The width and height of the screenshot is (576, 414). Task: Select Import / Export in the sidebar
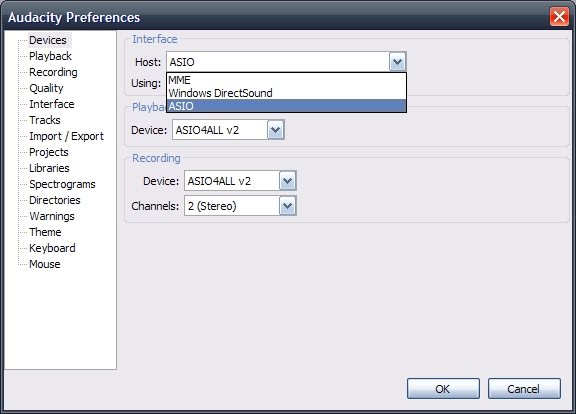[66, 136]
